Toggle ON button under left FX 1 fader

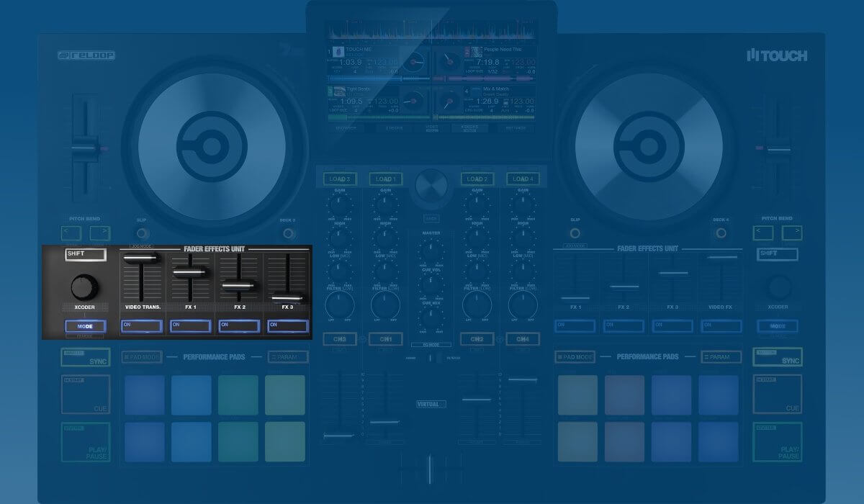tap(191, 326)
